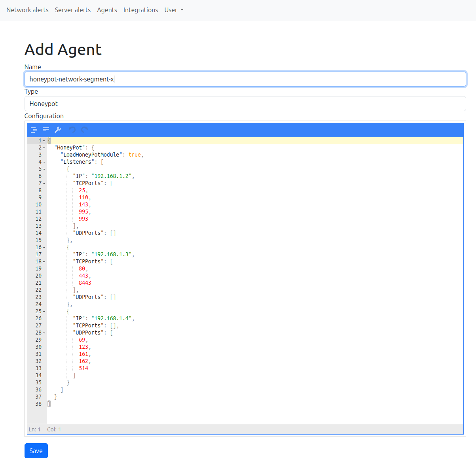The width and height of the screenshot is (476, 465).
Task: Click the compact JSON icon in editor toolbar
Action: click(46, 130)
